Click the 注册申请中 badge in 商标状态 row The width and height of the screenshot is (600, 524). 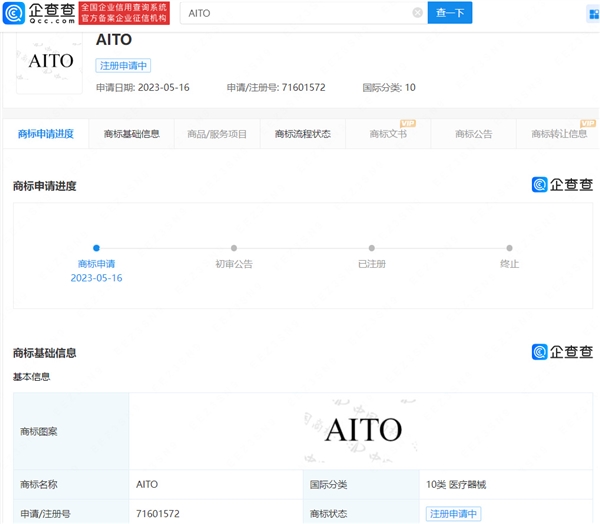tap(454, 513)
